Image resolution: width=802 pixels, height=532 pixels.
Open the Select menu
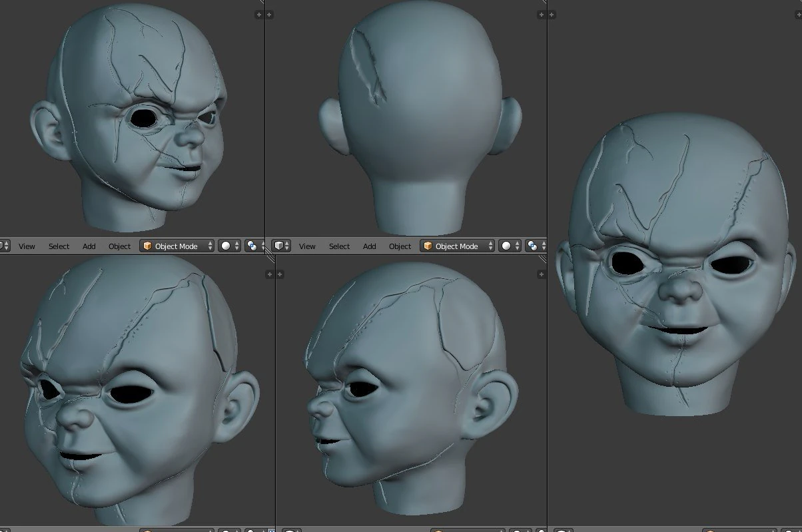point(59,246)
